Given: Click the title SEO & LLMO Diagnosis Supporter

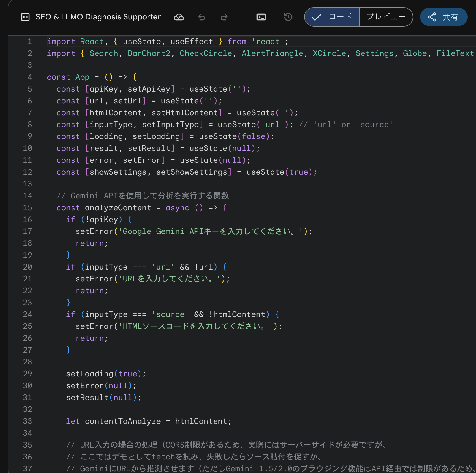Looking at the screenshot, I should [x=98, y=17].
